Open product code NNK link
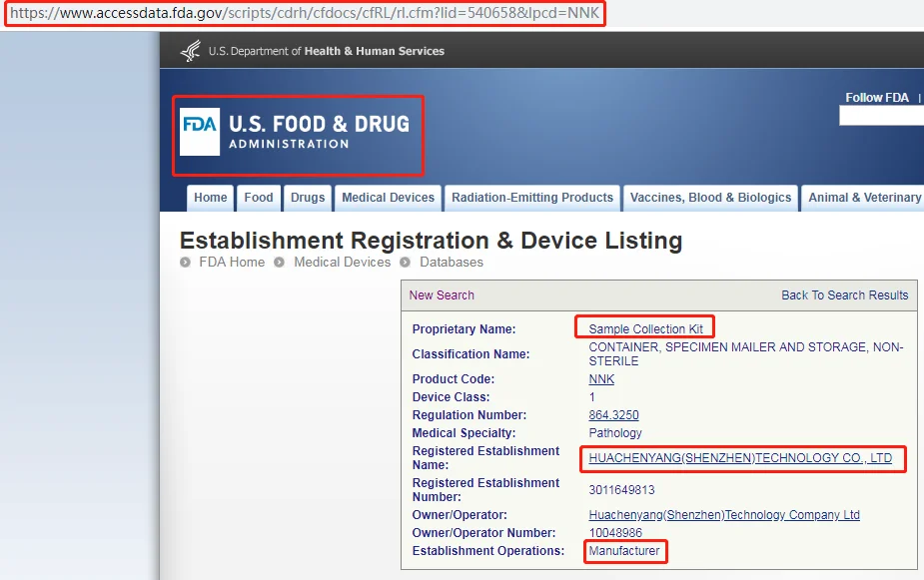This screenshot has width=924, height=580. (x=601, y=379)
